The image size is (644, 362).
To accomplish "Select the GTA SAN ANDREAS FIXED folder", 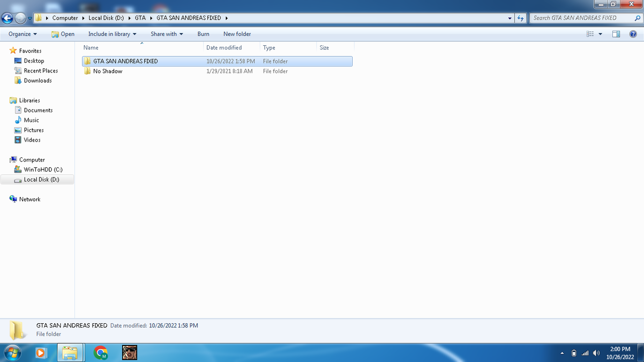I will pos(217,61).
